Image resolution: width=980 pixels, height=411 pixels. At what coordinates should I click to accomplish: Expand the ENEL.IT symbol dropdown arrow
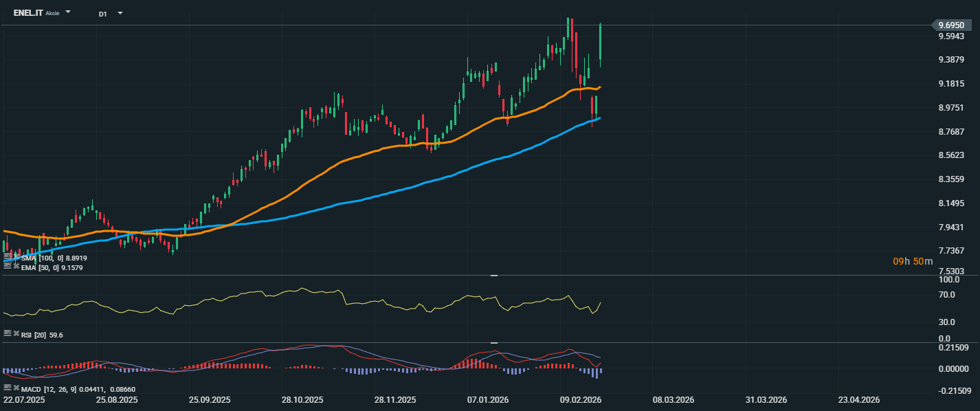[68, 12]
